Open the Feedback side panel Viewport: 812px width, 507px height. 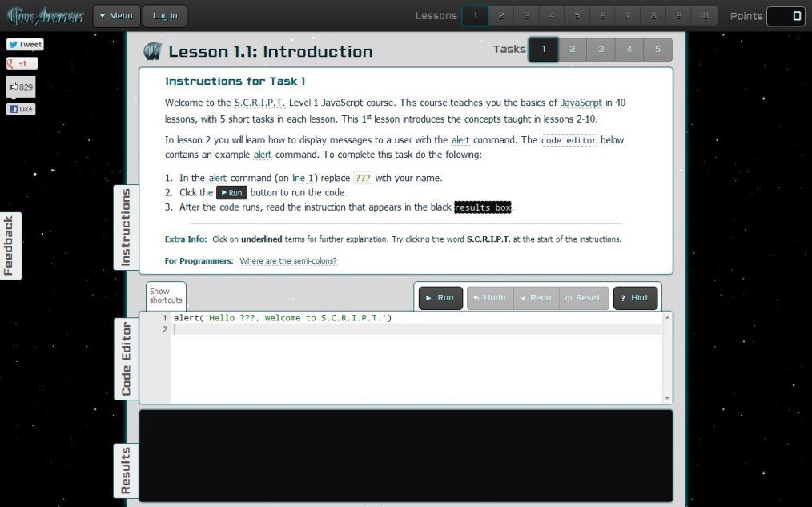point(10,246)
